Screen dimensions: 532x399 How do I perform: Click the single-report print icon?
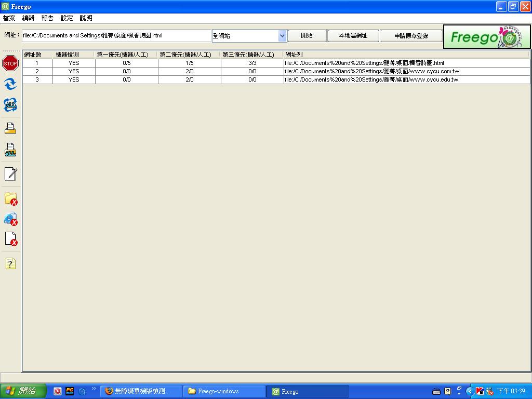(x=10, y=128)
